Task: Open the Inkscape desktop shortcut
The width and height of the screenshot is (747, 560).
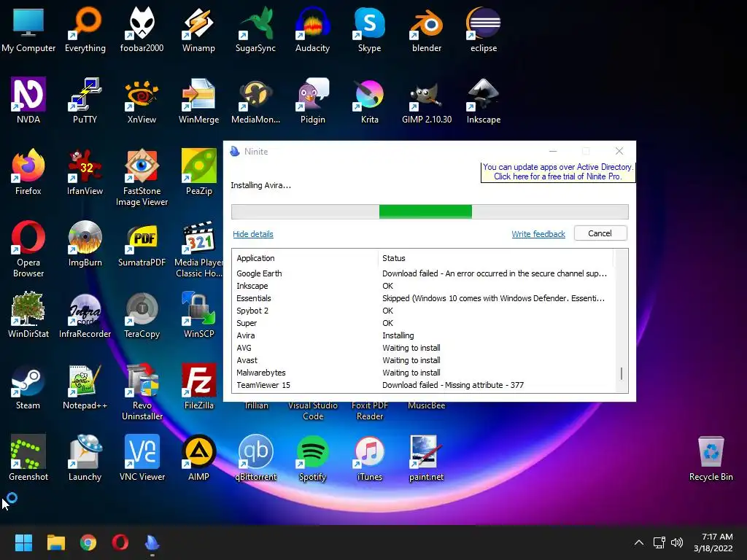Action: point(484,100)
